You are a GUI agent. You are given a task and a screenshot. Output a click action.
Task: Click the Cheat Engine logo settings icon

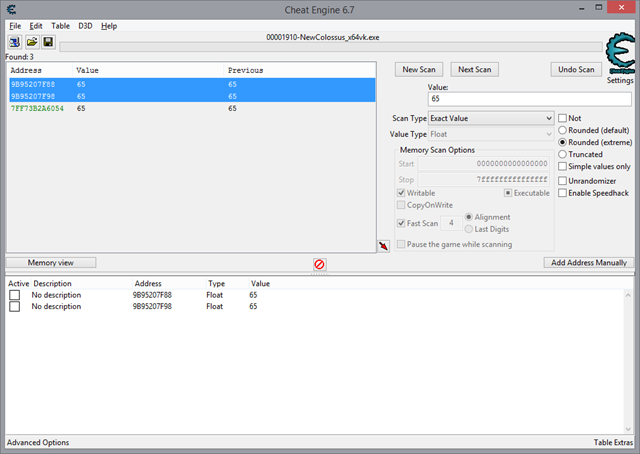pyautogui.click(x=619, y=55)
